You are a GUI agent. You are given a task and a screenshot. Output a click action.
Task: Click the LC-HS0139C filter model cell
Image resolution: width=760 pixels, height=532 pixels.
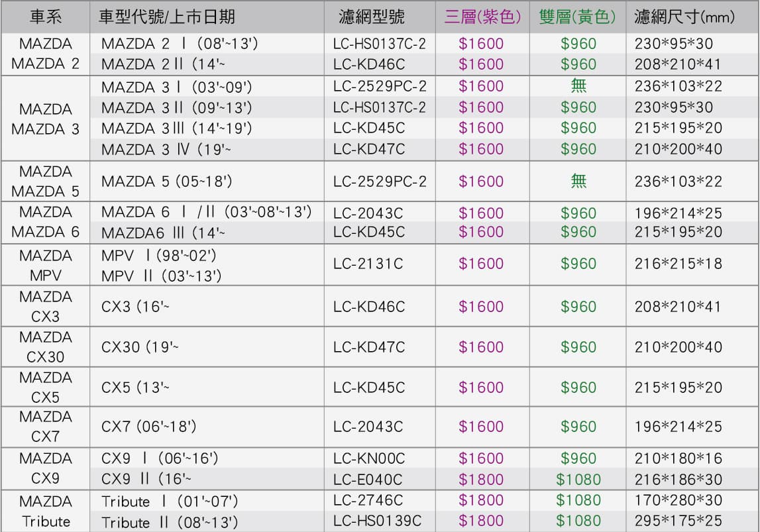(x=377, y=521)
